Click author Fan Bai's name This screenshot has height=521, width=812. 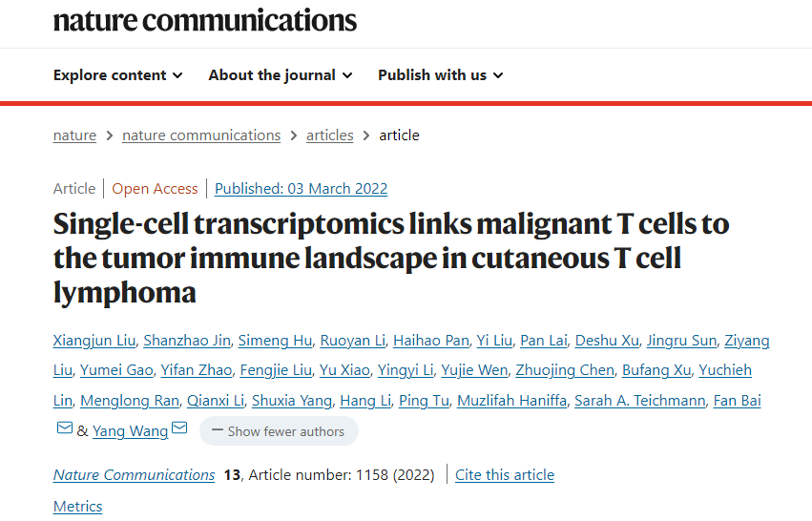pyautogui.click(x=737, y=401)
